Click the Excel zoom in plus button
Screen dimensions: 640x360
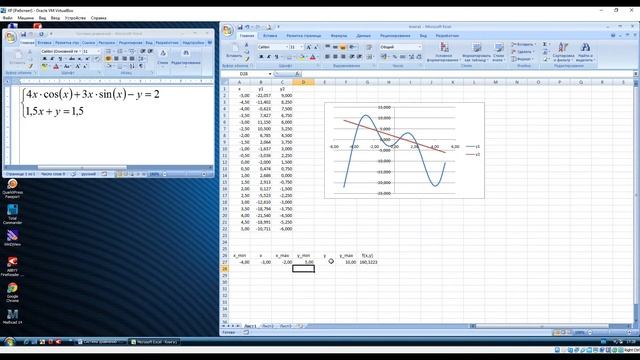[x=630, y=333]
